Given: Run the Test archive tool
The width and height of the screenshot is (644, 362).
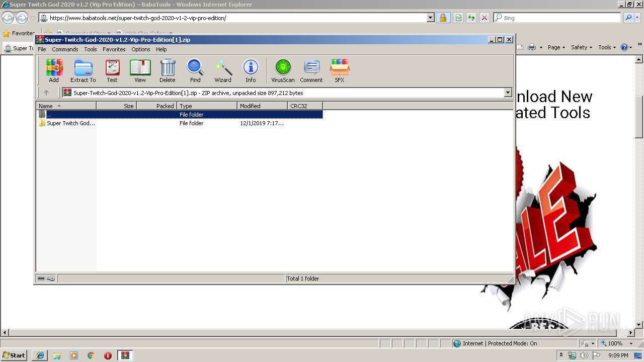Looking at the screenshot, I should click(x=112, y=71).
